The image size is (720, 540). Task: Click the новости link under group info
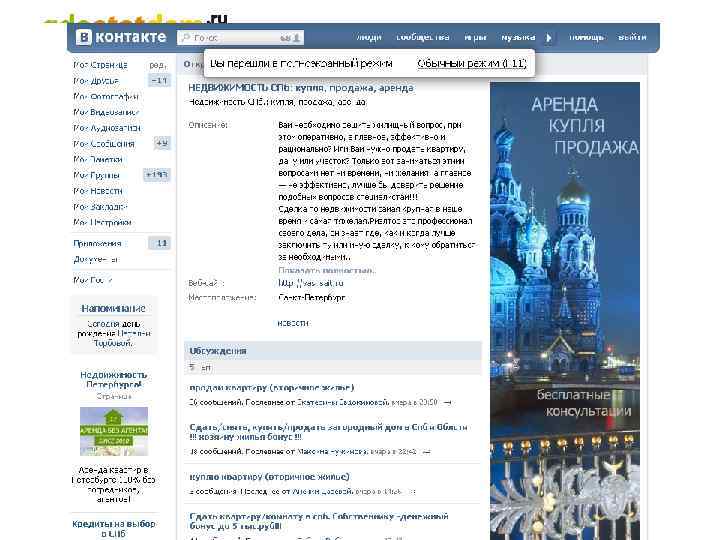click(x=293, y=323)
